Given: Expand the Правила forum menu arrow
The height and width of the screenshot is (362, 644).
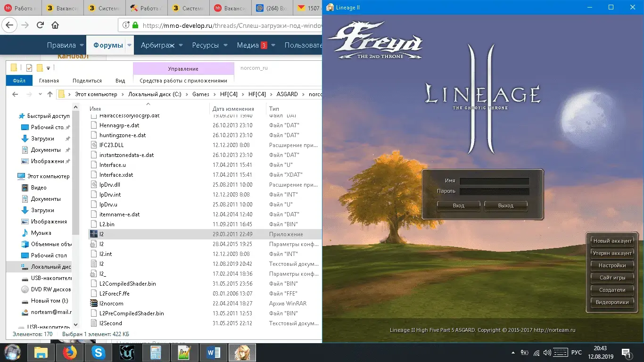Looking at the screenshot, I should click(x=82, y=45).
